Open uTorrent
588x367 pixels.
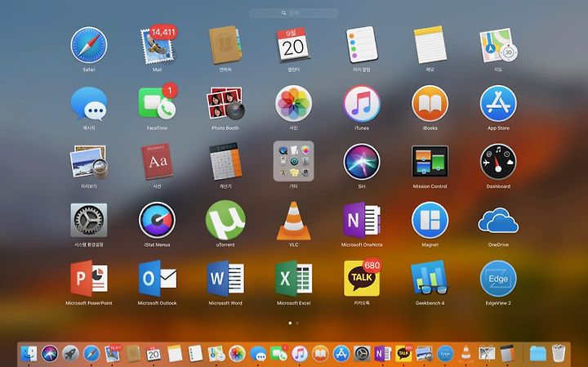(x=225, y=220)
